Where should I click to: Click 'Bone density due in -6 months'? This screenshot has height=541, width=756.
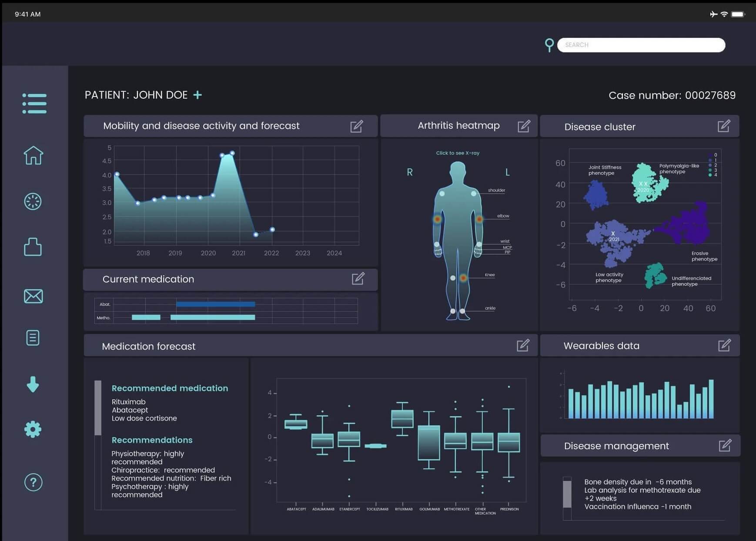(638, 482)
